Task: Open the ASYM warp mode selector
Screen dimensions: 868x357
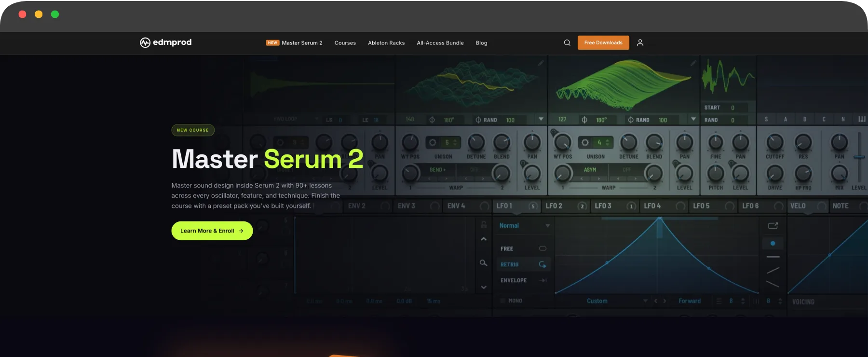Action: [590, 170]
